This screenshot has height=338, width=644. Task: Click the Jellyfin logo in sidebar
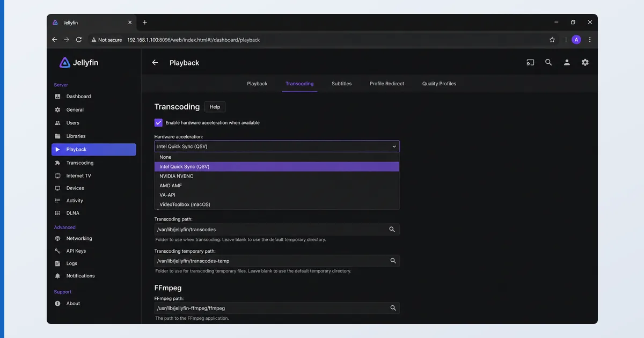click(x=79, y=63)
